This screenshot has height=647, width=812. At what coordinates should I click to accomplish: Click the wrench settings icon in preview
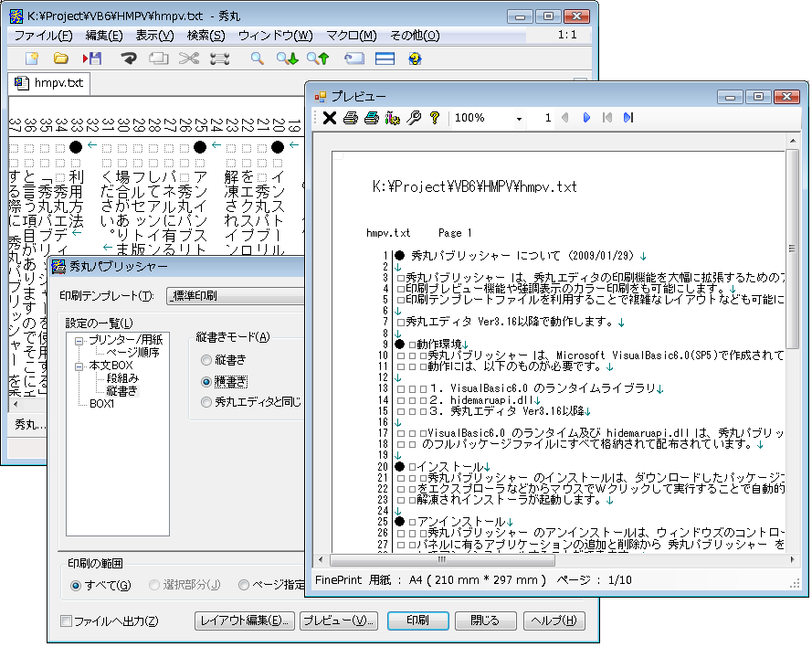[414, 118]
